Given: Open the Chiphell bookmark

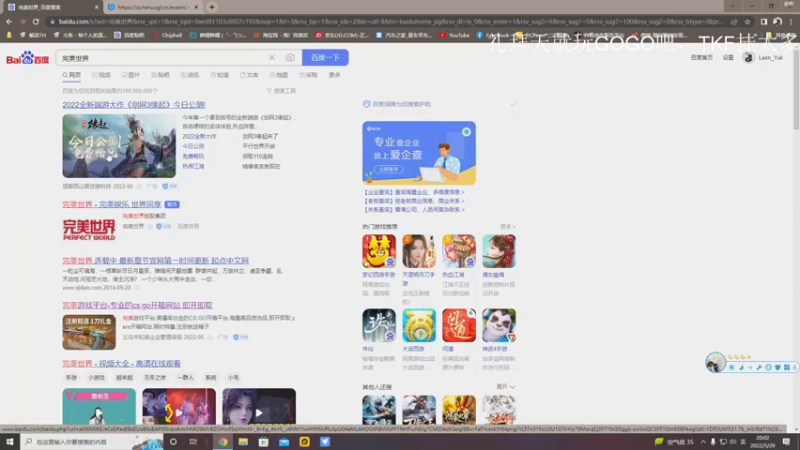Looking at the screenshot, I should coord(167,35).
